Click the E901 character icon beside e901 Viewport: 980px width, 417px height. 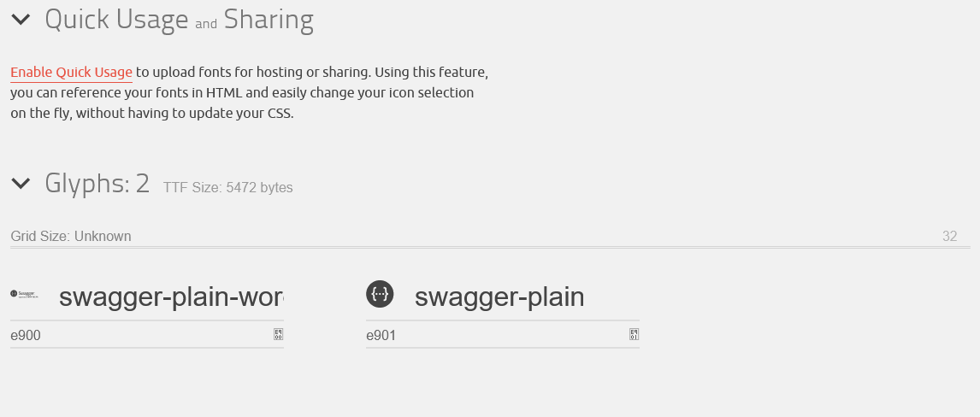tap(634, 334)
